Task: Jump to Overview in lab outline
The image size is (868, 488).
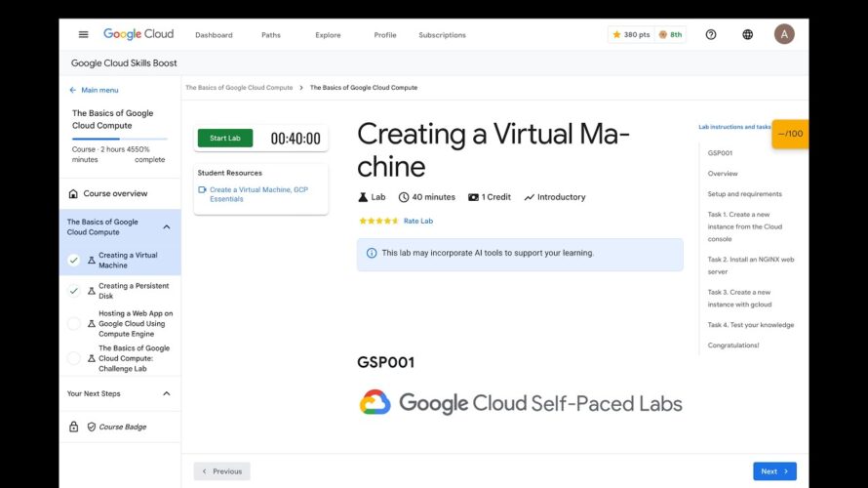Action: click(723, 174)
